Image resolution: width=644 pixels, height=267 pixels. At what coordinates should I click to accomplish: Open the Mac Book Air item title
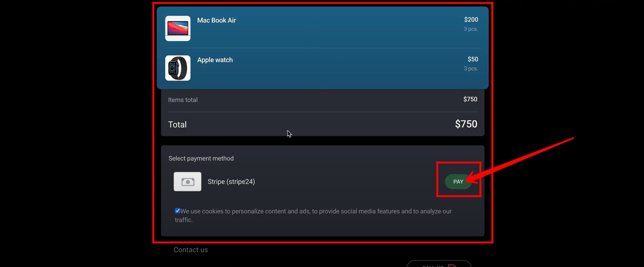216,21
